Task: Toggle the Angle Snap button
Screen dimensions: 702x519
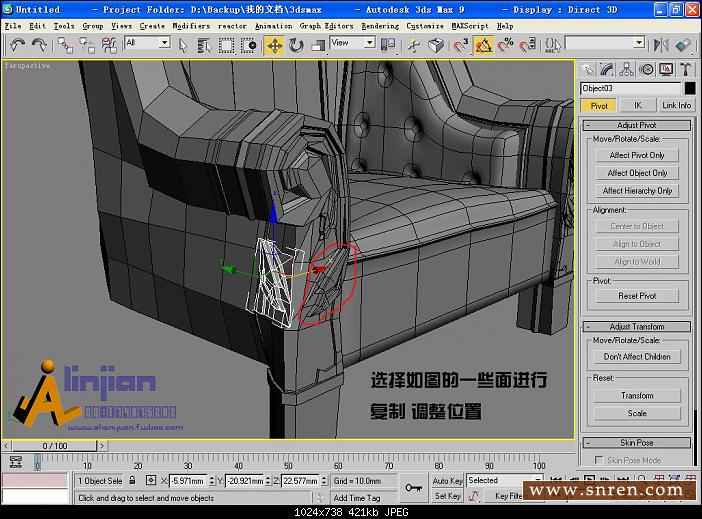Action: [484, 45]
